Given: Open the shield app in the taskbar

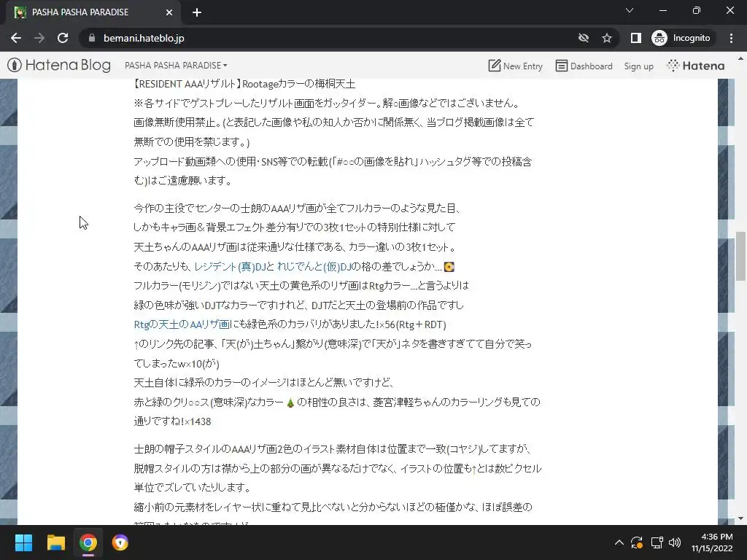Looking at the screenshot, I should pos(120,542).
